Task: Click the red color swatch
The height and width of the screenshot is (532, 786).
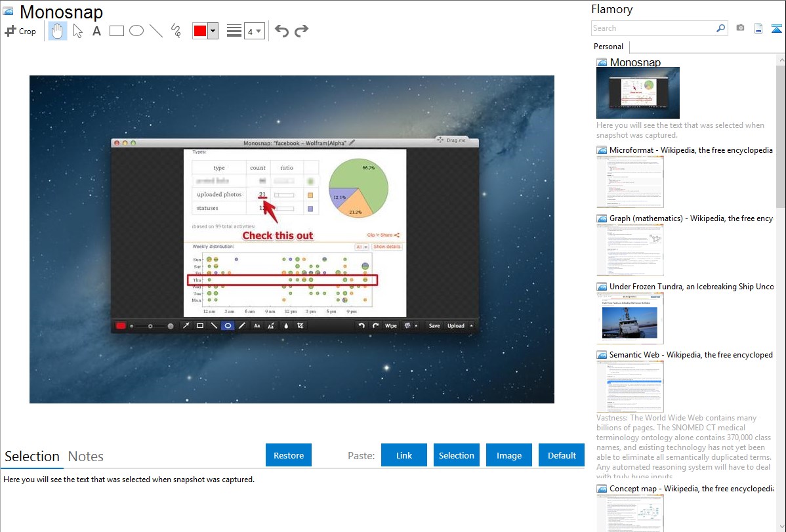Action: click(200, 31)
